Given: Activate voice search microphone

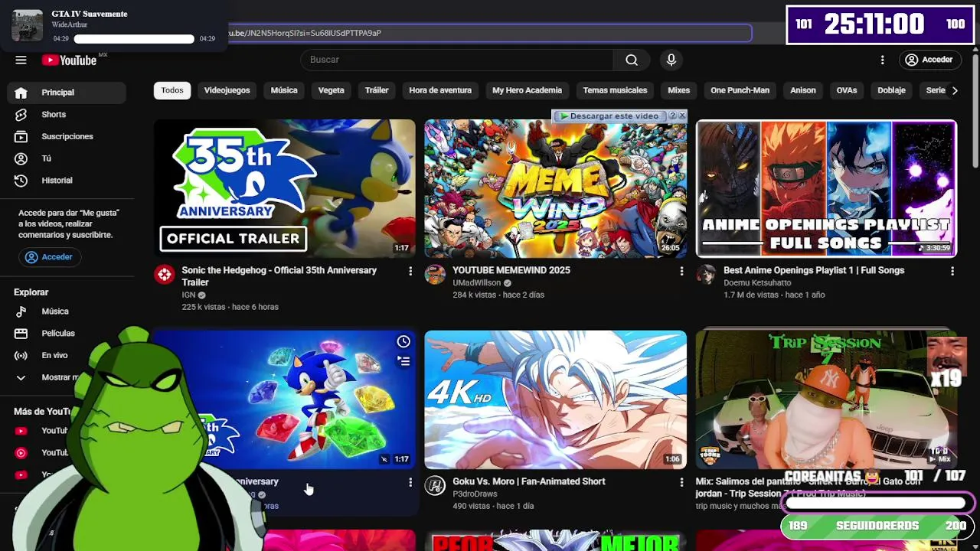Looking at the screenshot, I should [x=671, y=60].
